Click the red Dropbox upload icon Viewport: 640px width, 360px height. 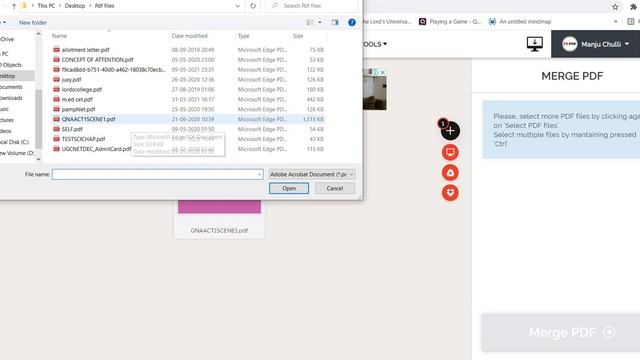[x=450, y=193]
